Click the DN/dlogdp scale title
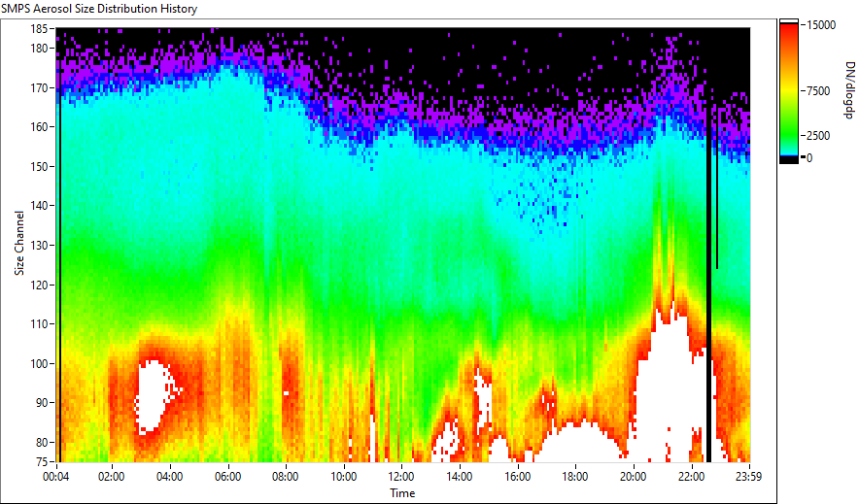Viewport: 859px width, 504px height. pyautogui.click(x=848, y=90)
